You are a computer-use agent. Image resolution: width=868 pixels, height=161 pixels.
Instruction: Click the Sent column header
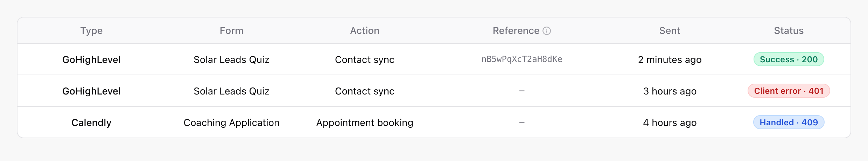(670, 31)
